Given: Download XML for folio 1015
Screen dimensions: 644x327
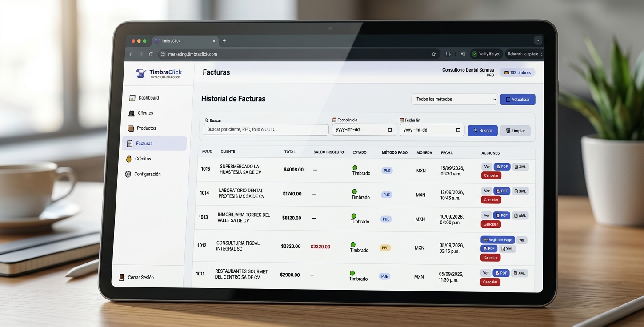Looking at the screenshot, I should (x=520, y=167).
